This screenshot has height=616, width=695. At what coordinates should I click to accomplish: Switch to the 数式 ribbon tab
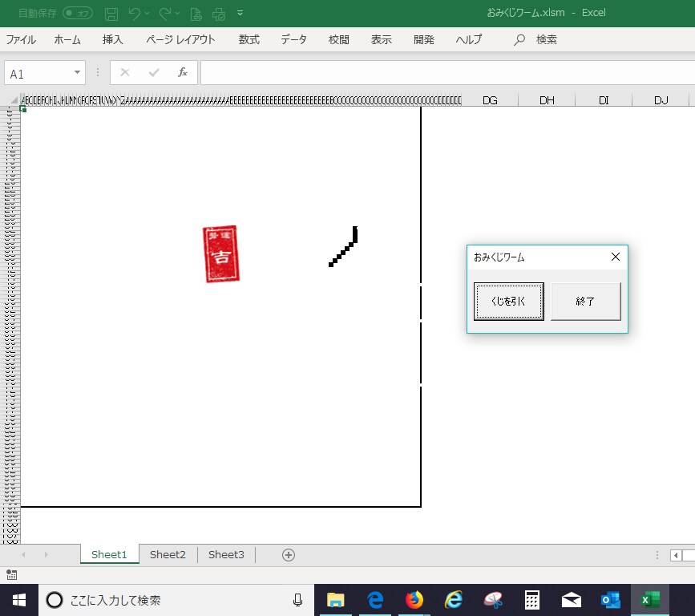pos(249,39)
